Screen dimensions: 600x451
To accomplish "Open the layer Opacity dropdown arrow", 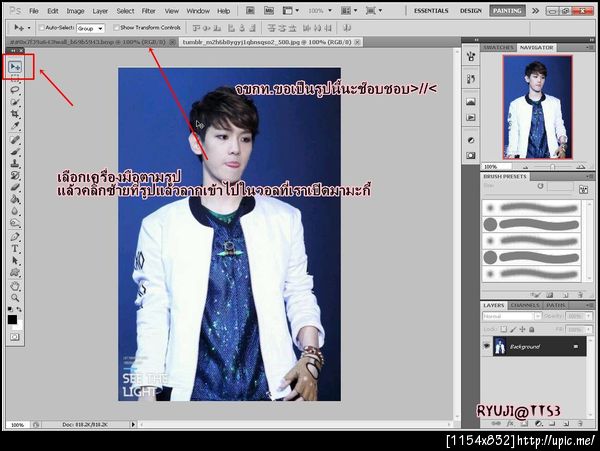I will 589,316.
